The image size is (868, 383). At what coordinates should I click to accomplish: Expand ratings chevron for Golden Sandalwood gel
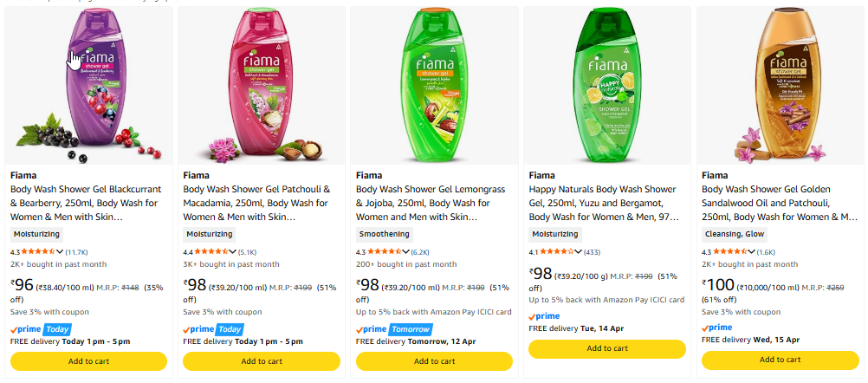point(752,251)
